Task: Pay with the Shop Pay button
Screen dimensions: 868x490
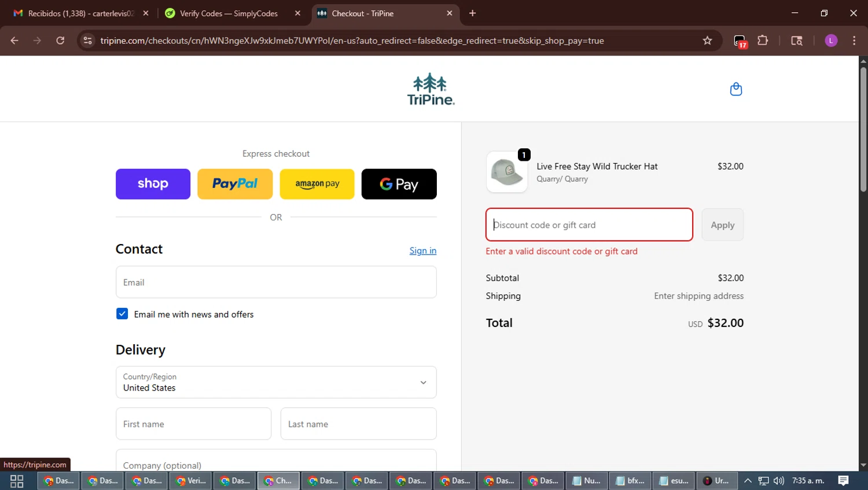Action: click(153, 184)
